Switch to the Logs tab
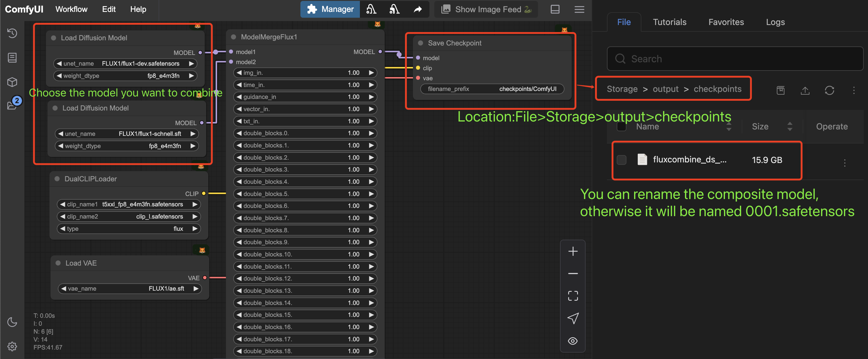Screen dimensions: 868x359 coord(775,22)
